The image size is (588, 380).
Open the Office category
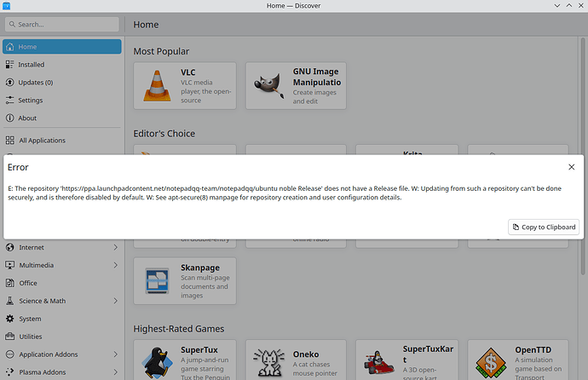point(62,283)
